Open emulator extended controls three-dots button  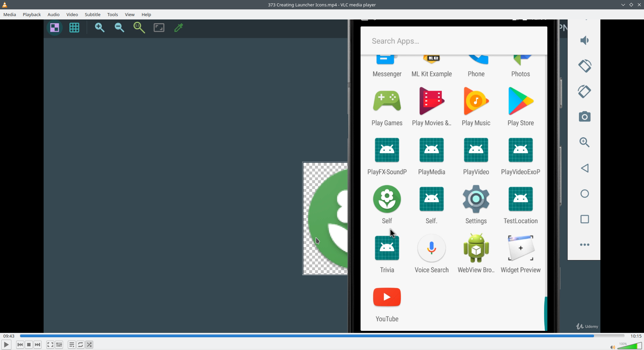585,245
